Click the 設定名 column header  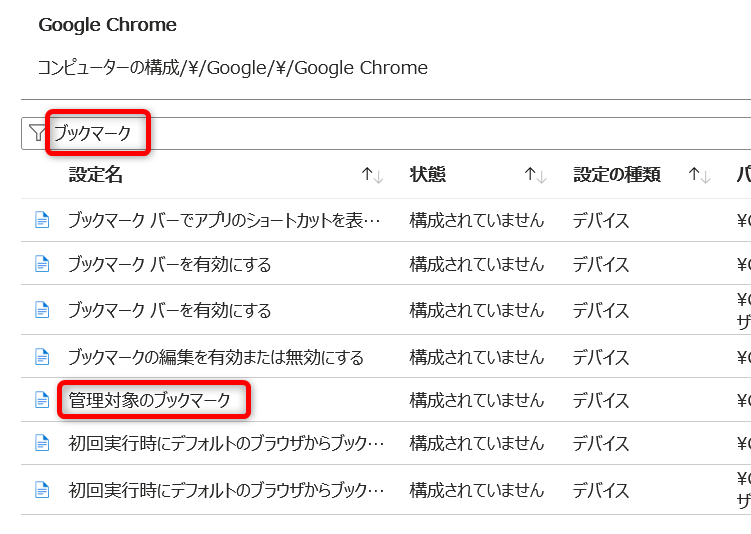pyautogui.click(x=96, y=175)
